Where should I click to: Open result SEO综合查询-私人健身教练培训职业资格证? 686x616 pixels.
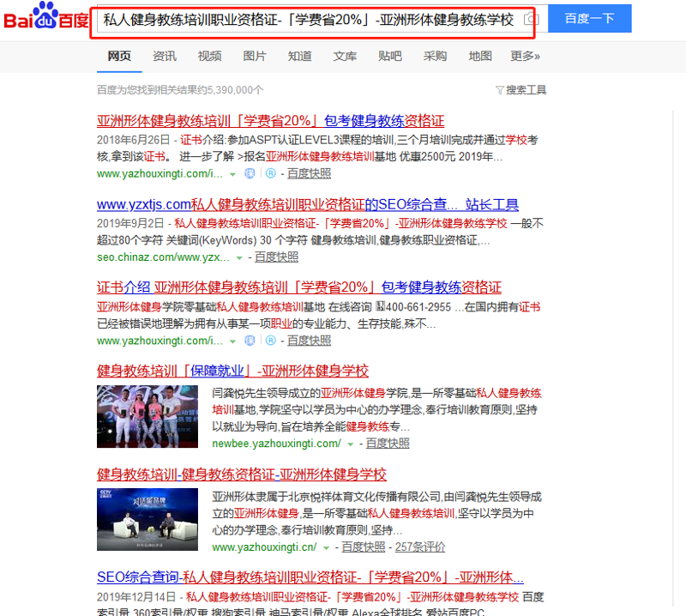tap(310, 577)
